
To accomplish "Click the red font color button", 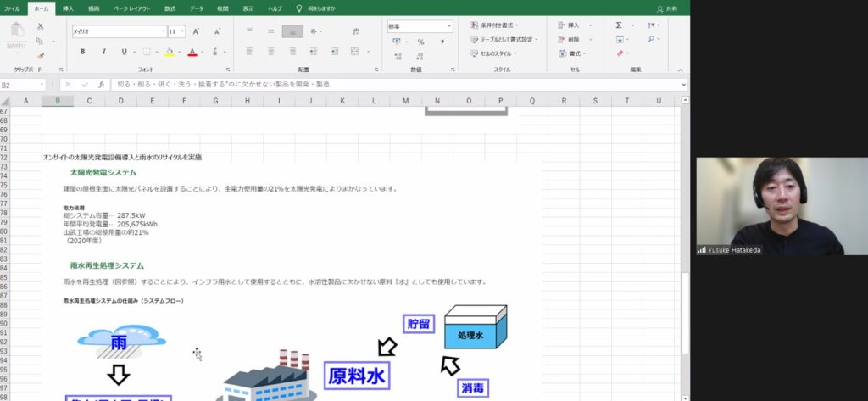I will coord(192,52).
